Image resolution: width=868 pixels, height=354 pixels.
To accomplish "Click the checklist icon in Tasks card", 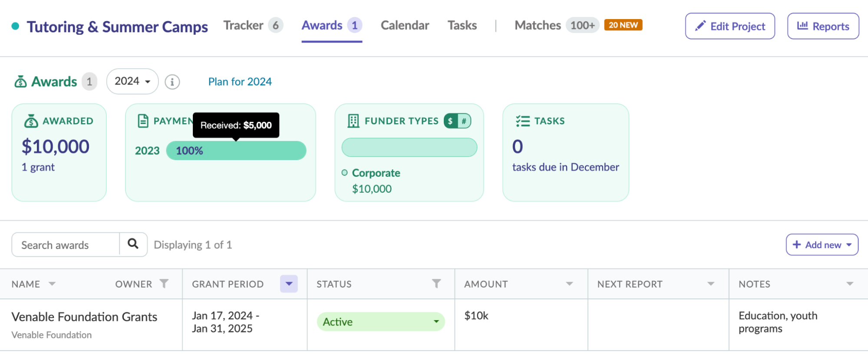I will point(523,121).
